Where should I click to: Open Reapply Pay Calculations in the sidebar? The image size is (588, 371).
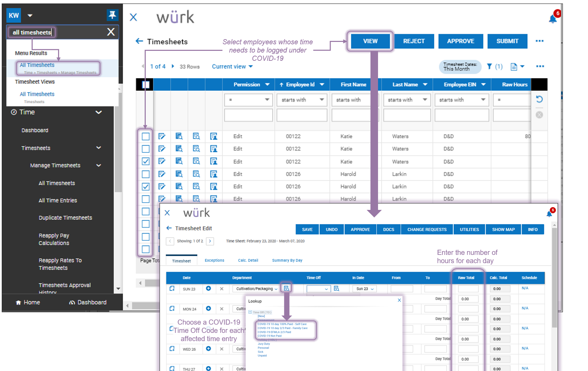pos(54,239)
